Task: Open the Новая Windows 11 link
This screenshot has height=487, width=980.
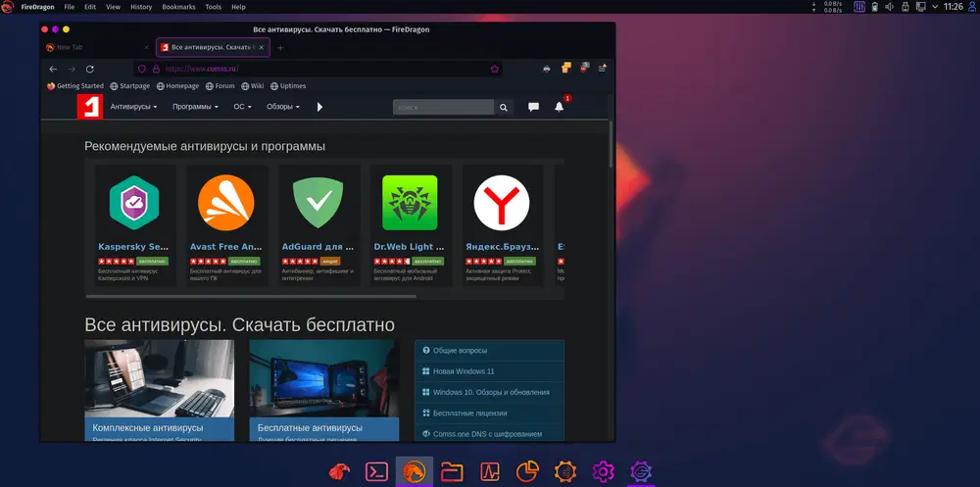Action: pyautogui.click(x=489, y=371)
